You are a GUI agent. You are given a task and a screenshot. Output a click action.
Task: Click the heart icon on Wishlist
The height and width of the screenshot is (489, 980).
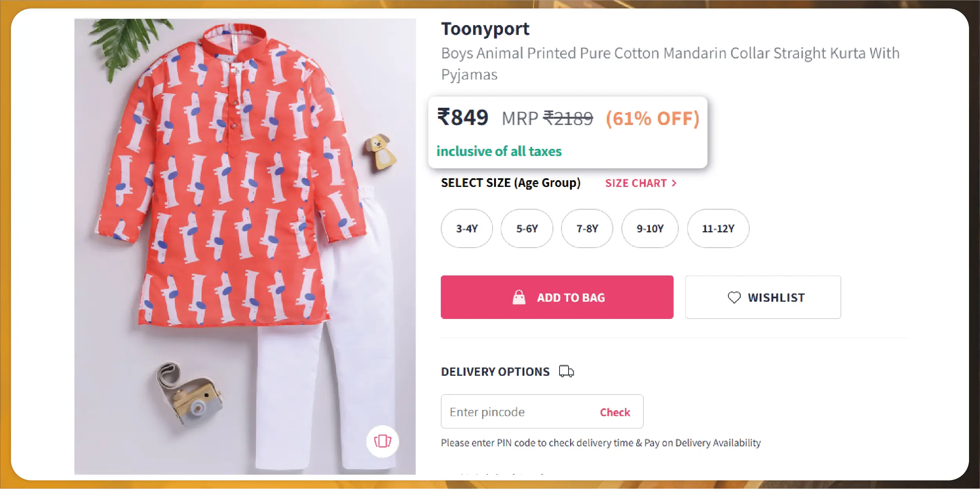734,297
